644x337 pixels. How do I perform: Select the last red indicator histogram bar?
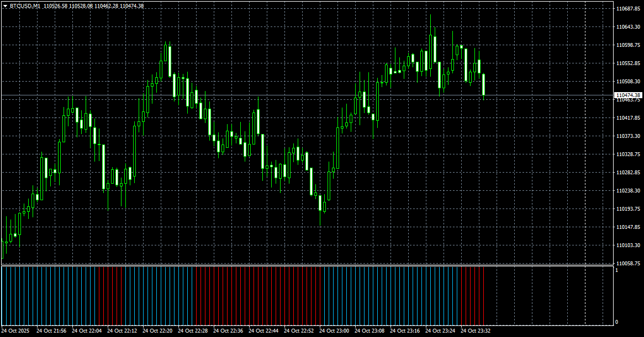click(484, 295)
